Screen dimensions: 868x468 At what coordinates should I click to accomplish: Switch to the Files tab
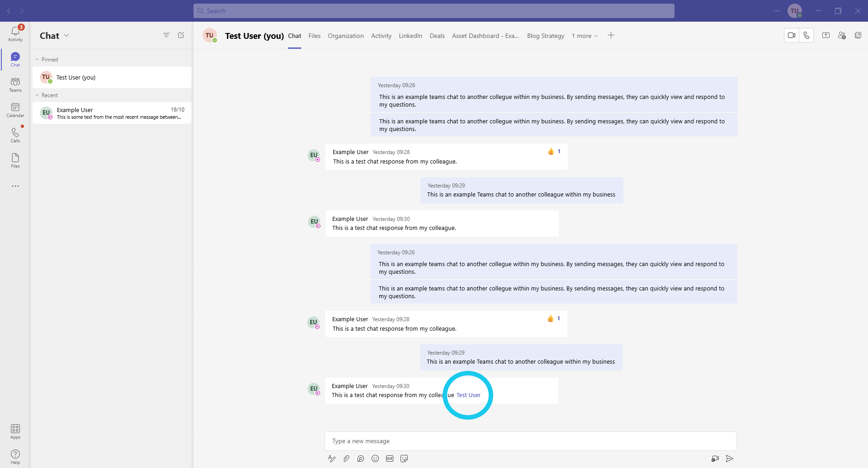(x=314, y=36)
